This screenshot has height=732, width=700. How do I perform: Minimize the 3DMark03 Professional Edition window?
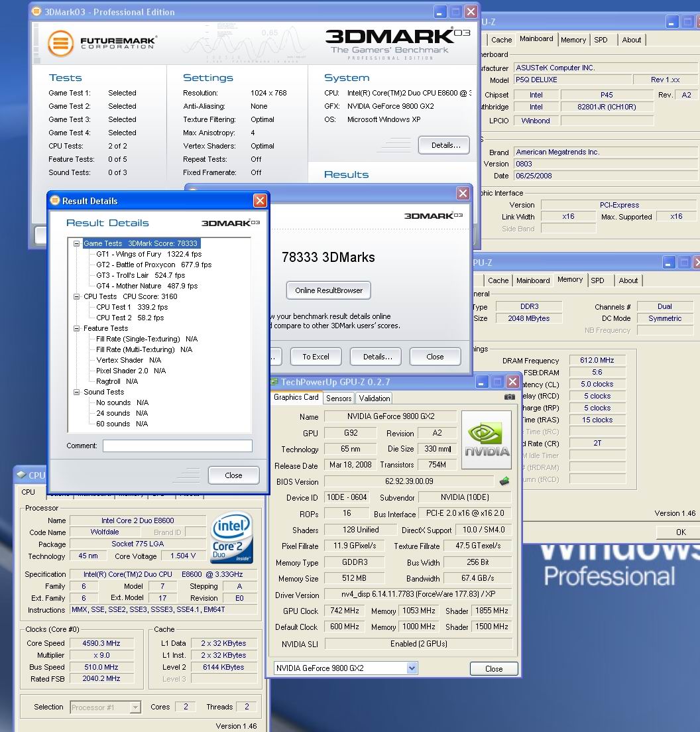point(439,12)
